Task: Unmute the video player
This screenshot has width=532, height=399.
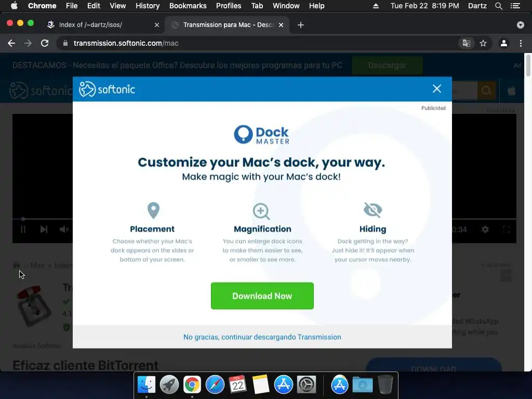Action: coord(64,229)
